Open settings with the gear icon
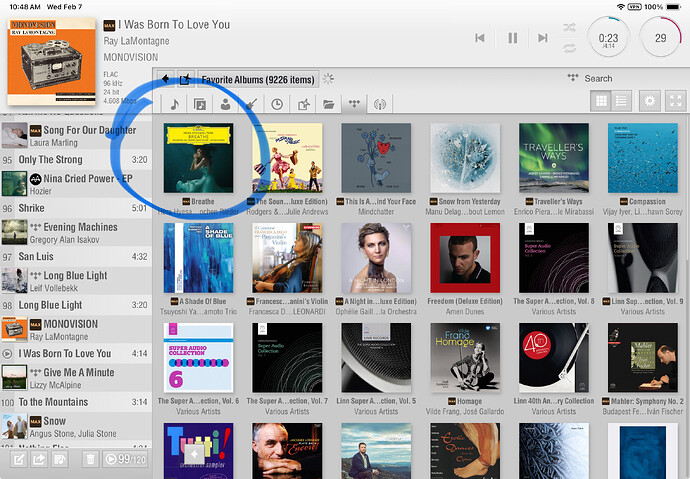 pos(650,101)
